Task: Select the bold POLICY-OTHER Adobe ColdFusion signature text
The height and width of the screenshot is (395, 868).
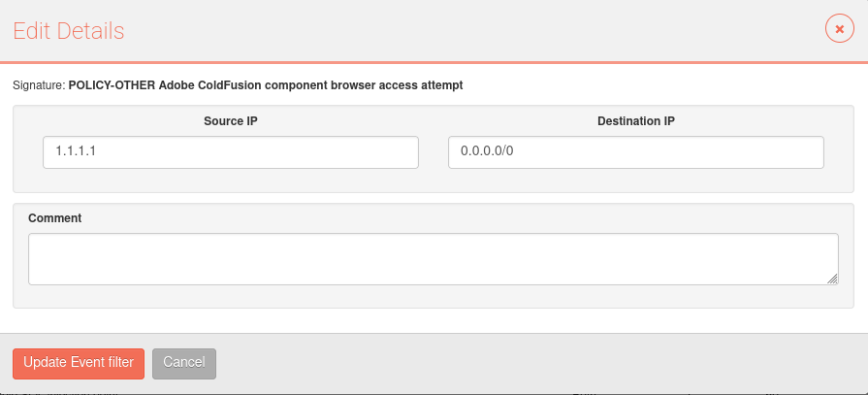Action: pyautogui.click(x=266, y=86)
